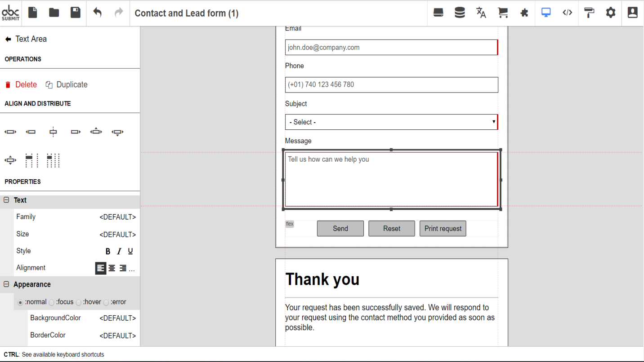Open the shopping cart icon

503,13
